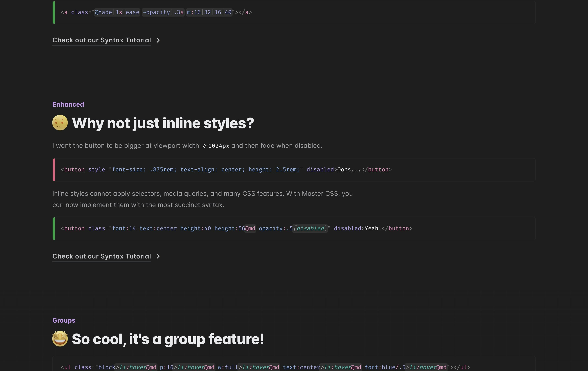This screenshot has width=588, height=371.
Task: Click the heading "So cool, it's a group feature!"
Action: click(x=168, y=339)
